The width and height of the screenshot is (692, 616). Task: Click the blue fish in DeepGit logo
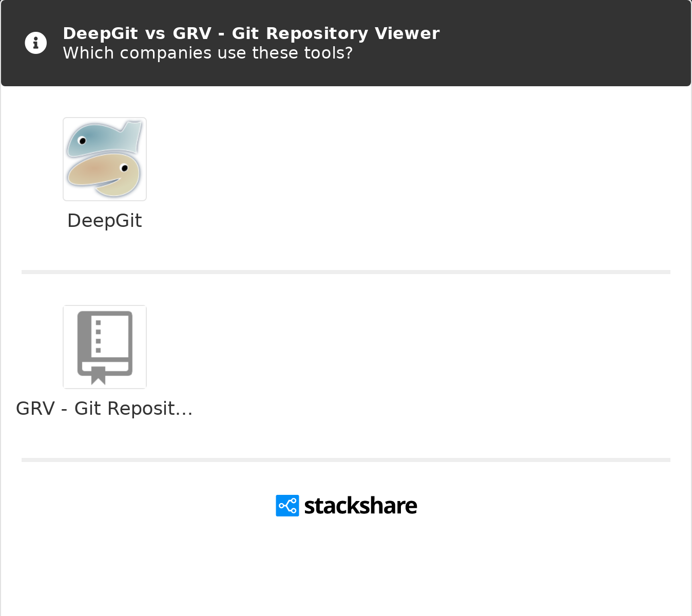pyautogui.click(x=104, y=138)
